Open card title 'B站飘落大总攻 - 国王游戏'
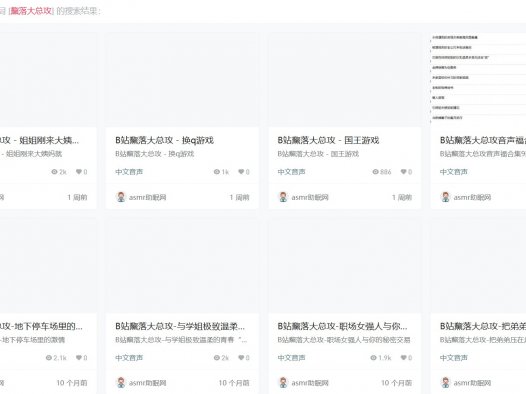The width and height of the screenshot is (526, 394). tap(328, 140)
